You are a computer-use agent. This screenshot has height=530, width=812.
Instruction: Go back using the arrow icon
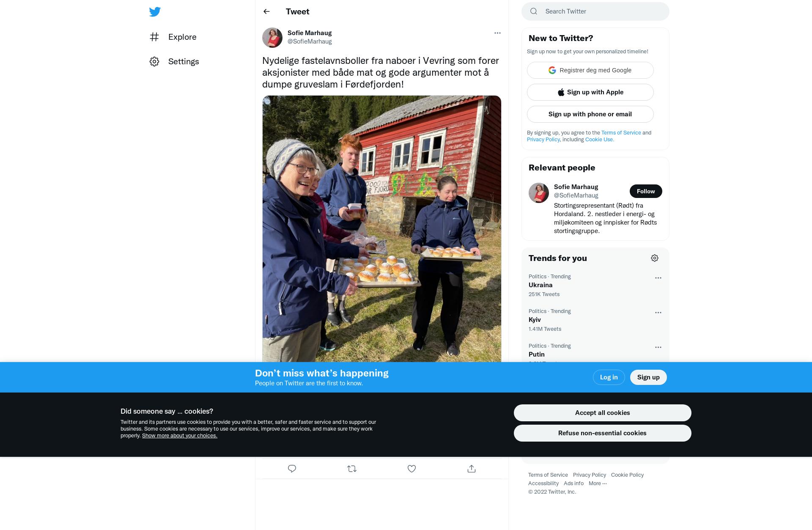coord(266,11)
